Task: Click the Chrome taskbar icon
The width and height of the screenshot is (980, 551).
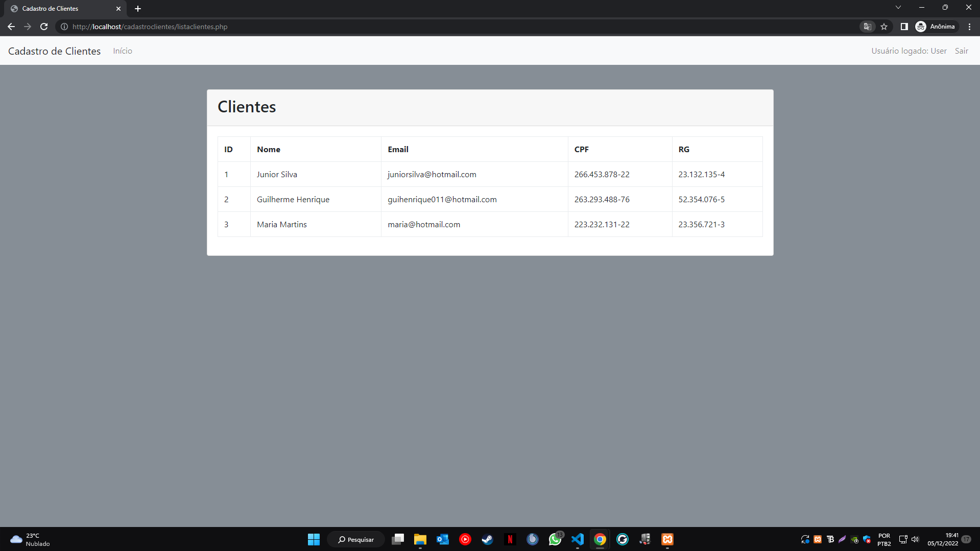Action: (600, 539)
